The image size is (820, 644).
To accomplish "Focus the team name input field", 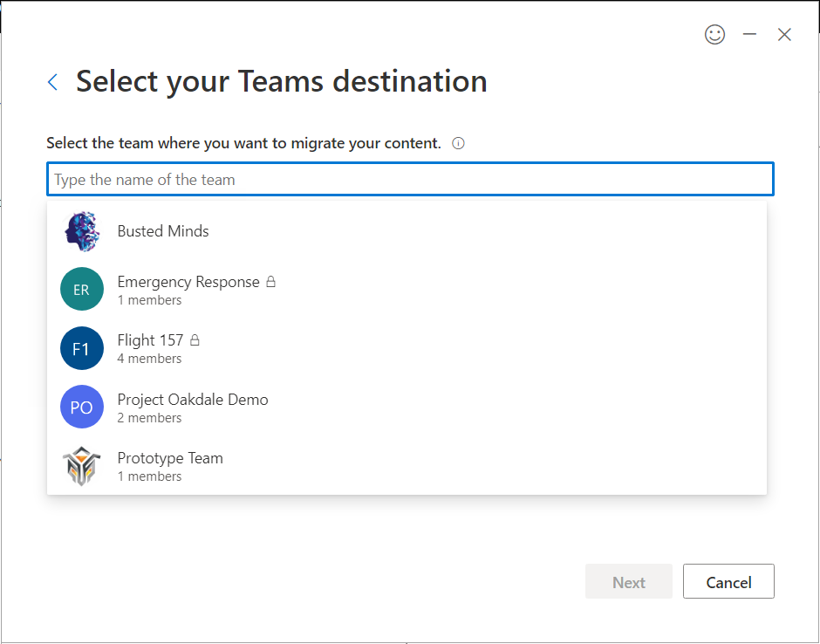I will coord(410,180).
